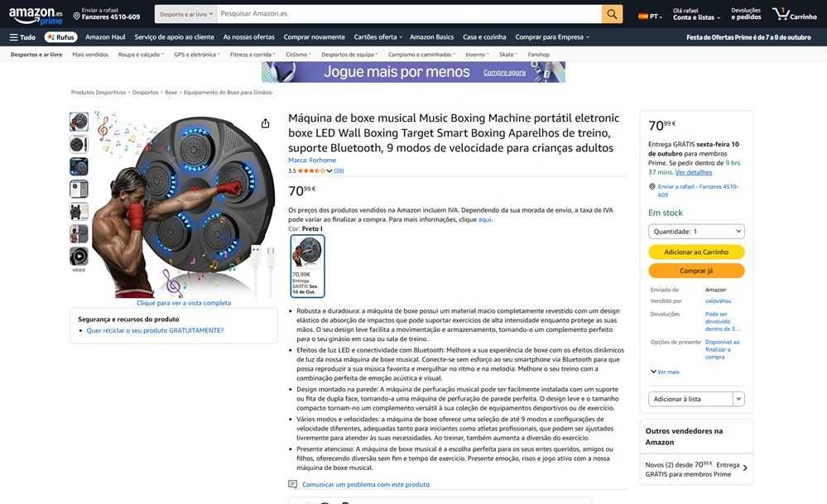Open the star ratings breakdown chevron

(329, 170)
